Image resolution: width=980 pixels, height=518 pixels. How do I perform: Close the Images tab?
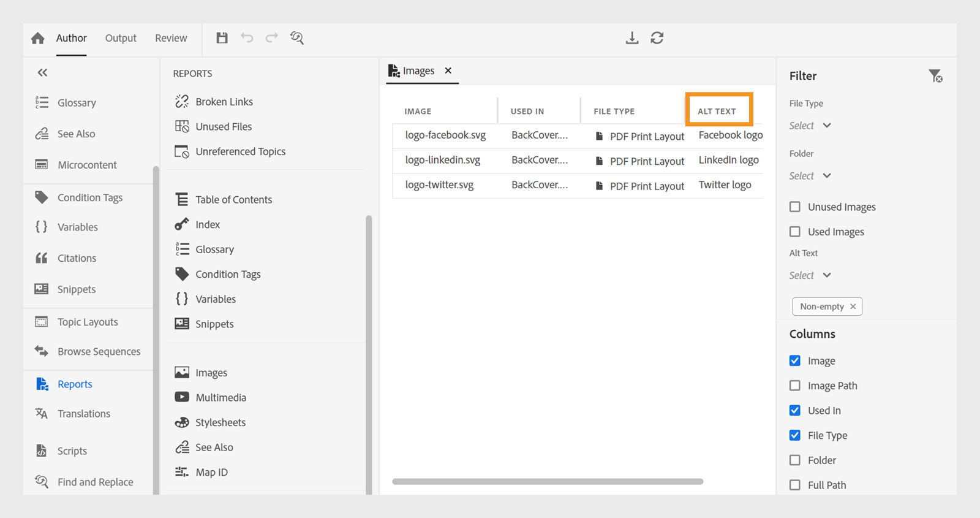pos(448,70)
